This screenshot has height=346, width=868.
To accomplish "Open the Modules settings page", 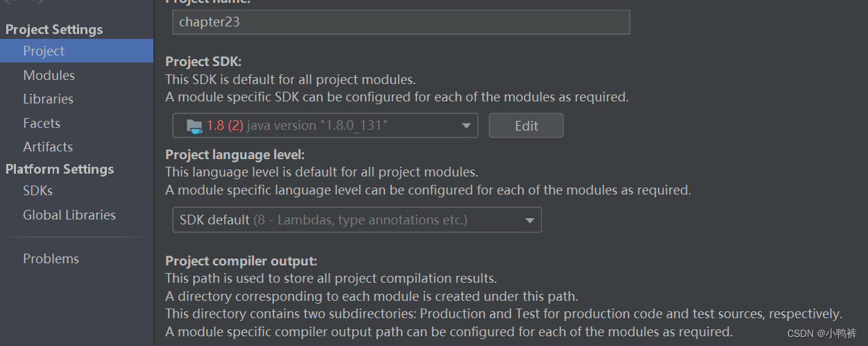I will click(x=49, y=75).
